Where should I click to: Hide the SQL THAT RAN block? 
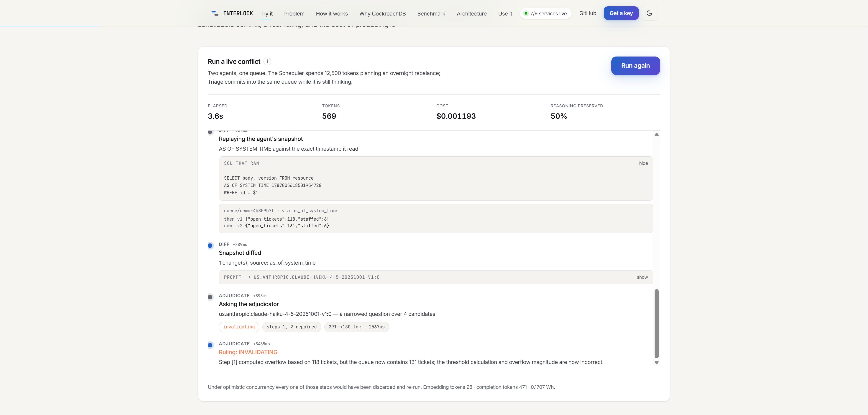pyautogui.click(x=643, y=163)
